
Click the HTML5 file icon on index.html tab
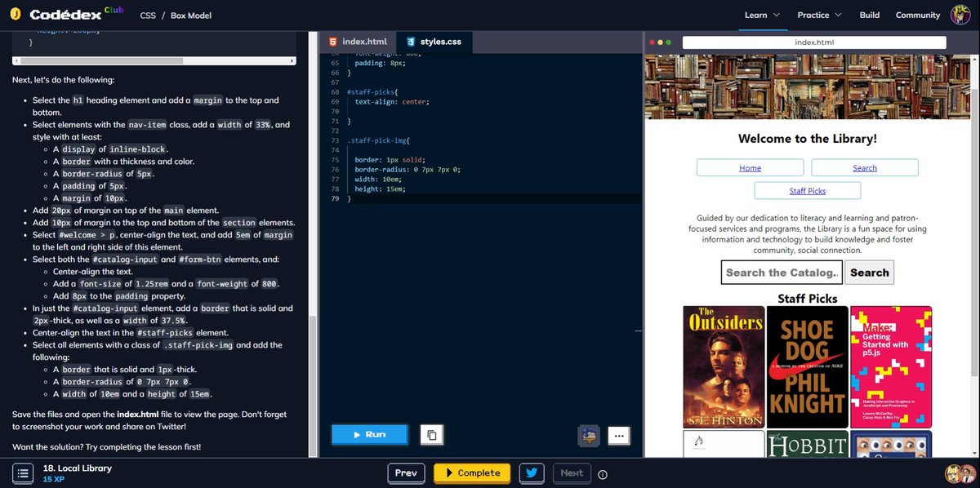coord(332,42)
